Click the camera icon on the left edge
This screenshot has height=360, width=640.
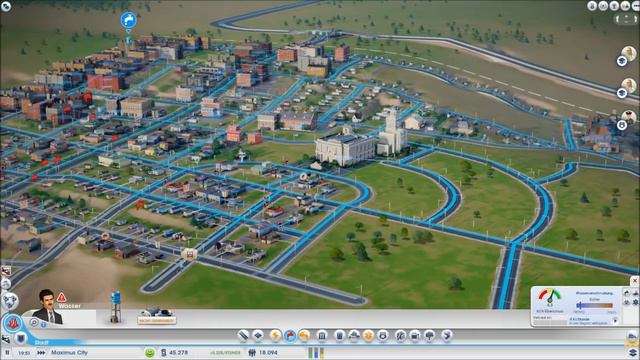[6, 271]
